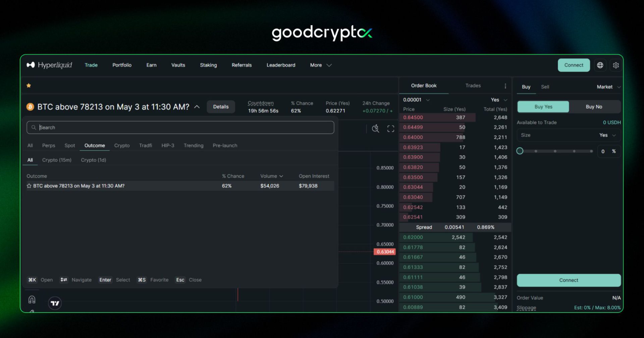Click the top-right Connect button

tap(574, 65)
